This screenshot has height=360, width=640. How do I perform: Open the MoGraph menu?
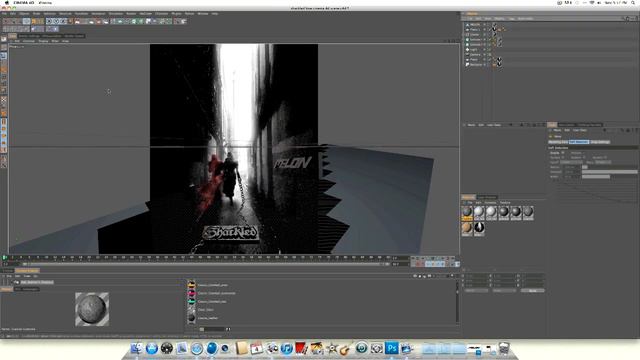pyautogui.click(x=146, y=13)
